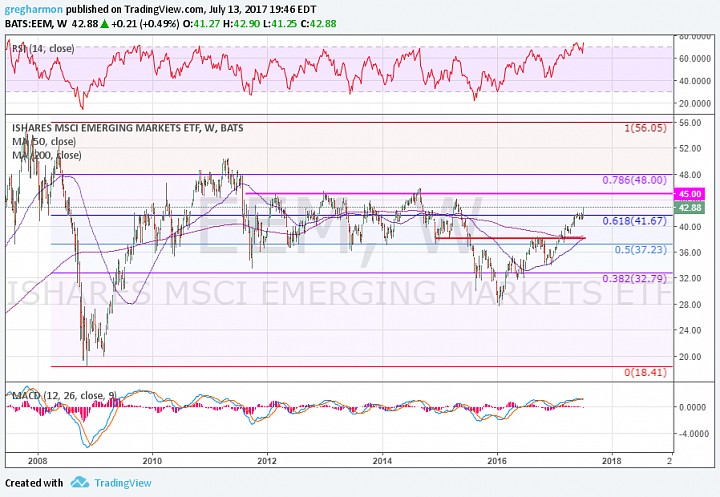Click the RSI (14, close) indicator label
Image resolution: width=720 pixels, height=497 pixels.
point(43,48)
